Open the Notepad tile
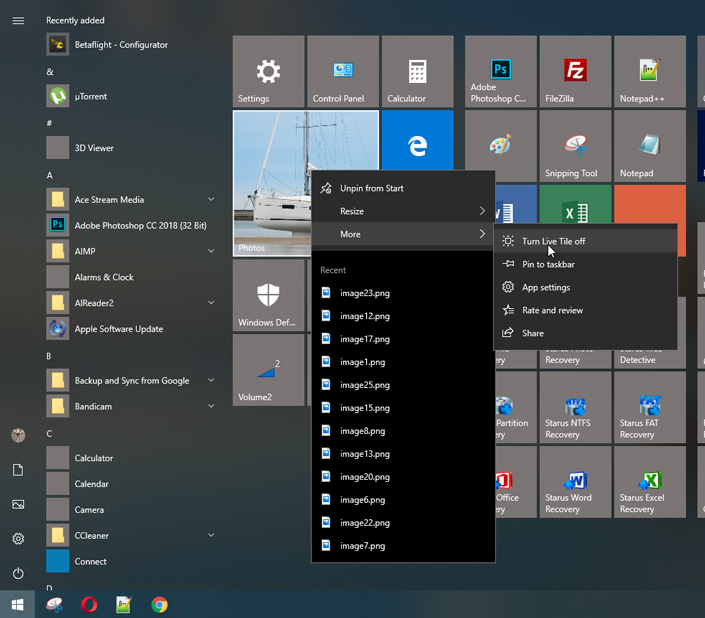 click(x=650, y=146)
